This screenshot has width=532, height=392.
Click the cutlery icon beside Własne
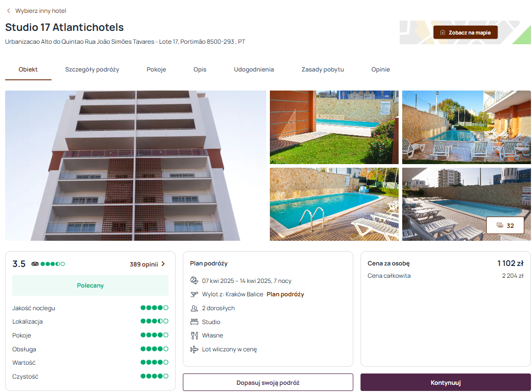click(x=194, y=335)
